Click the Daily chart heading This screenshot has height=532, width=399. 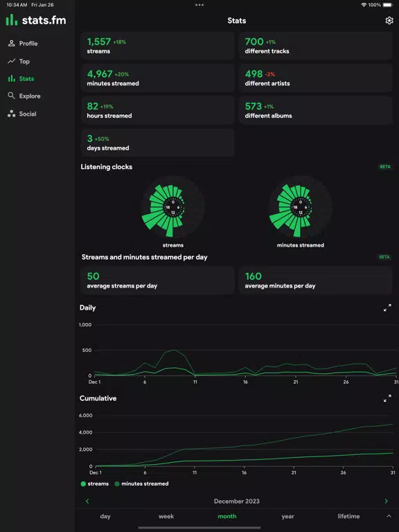87,308
